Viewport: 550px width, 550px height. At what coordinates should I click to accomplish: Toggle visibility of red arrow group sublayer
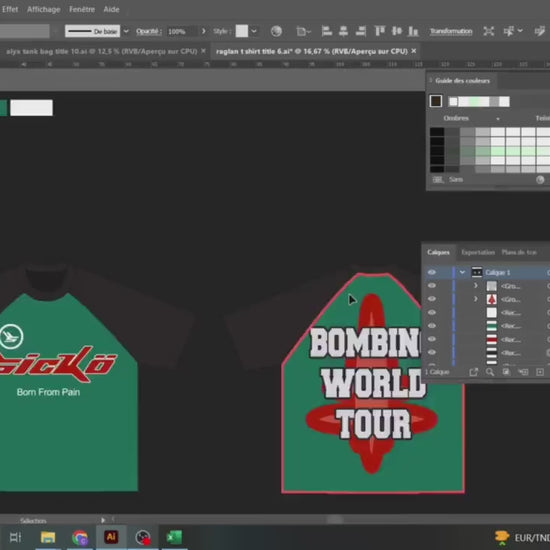tap(432, 299)
